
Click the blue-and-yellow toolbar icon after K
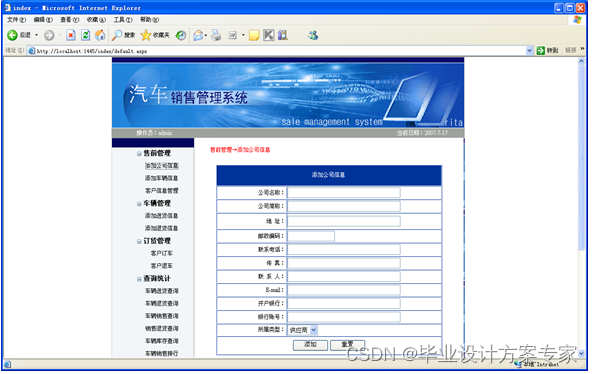pos(283,35)
